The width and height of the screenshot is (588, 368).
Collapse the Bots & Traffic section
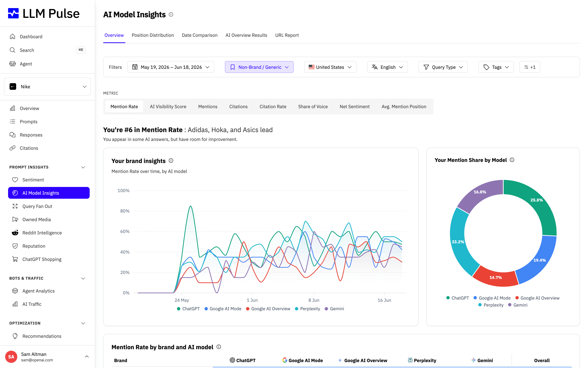(83, 278)
